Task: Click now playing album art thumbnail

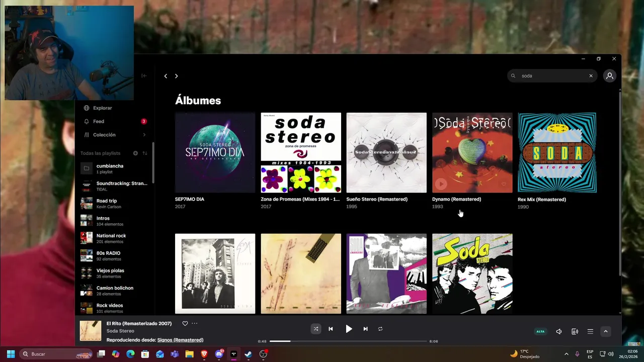Action: pos(91,331)
